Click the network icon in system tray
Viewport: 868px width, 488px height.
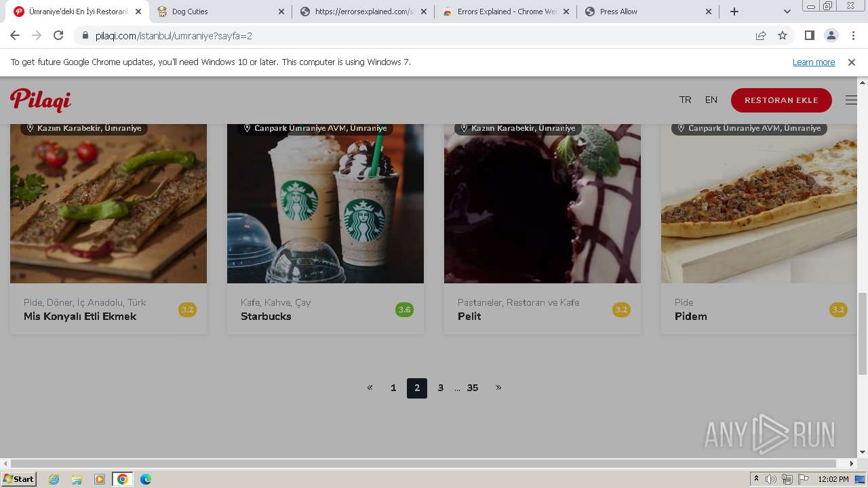click(787, 479)
